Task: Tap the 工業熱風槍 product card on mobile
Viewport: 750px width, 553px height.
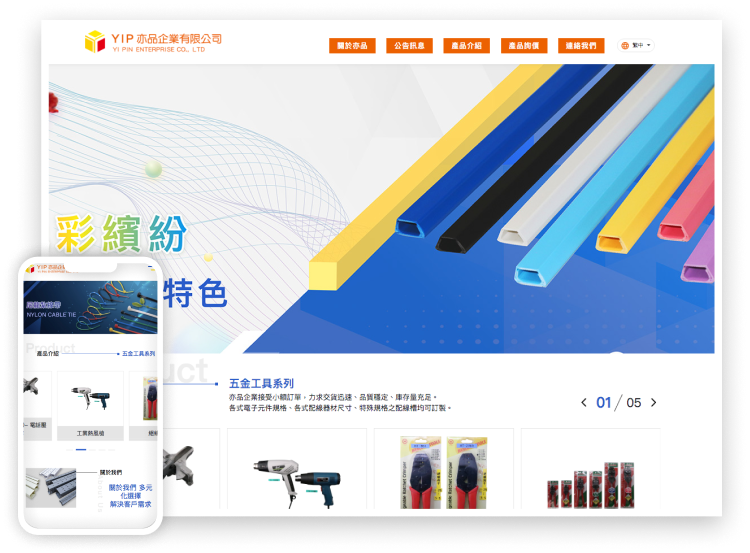Action: pos(90,406)
